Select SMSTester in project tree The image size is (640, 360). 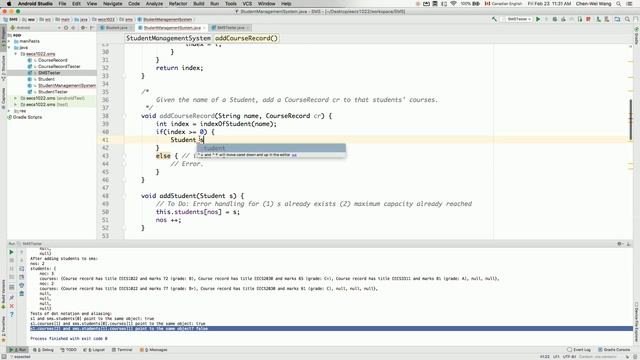click(49, 73)
